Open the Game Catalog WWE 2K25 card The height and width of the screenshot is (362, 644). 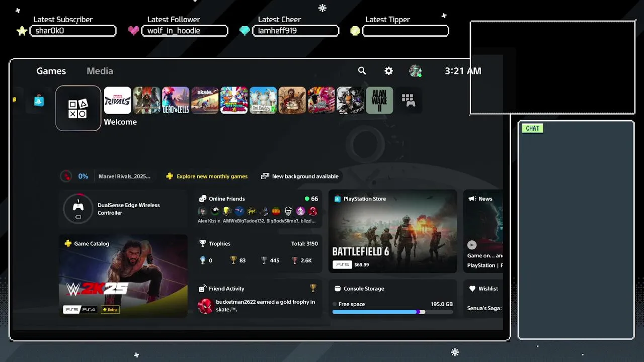point(123,276)
